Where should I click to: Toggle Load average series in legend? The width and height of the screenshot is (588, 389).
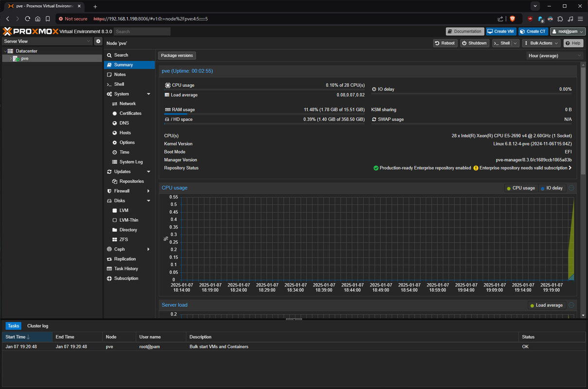(x=546, y=305)
